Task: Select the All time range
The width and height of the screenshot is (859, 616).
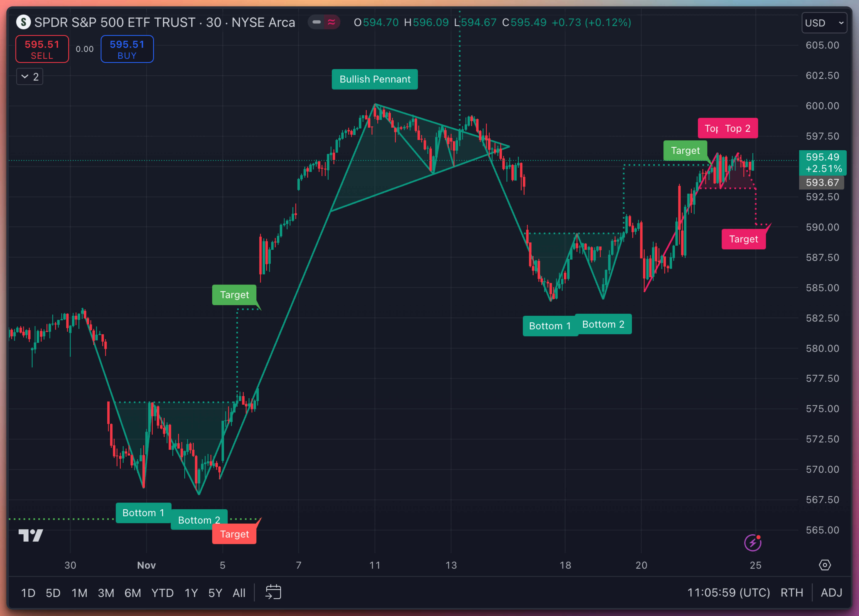Action: 239,593
